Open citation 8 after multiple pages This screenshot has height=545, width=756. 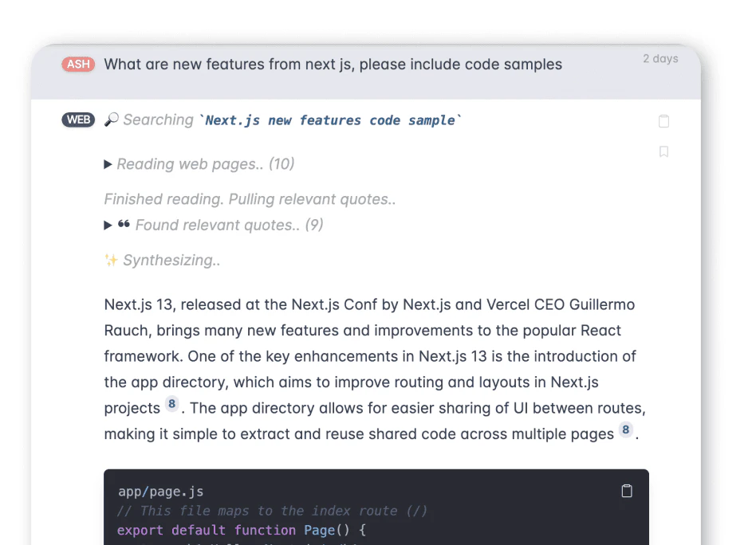pyautogui.click(x=626, y=430)
